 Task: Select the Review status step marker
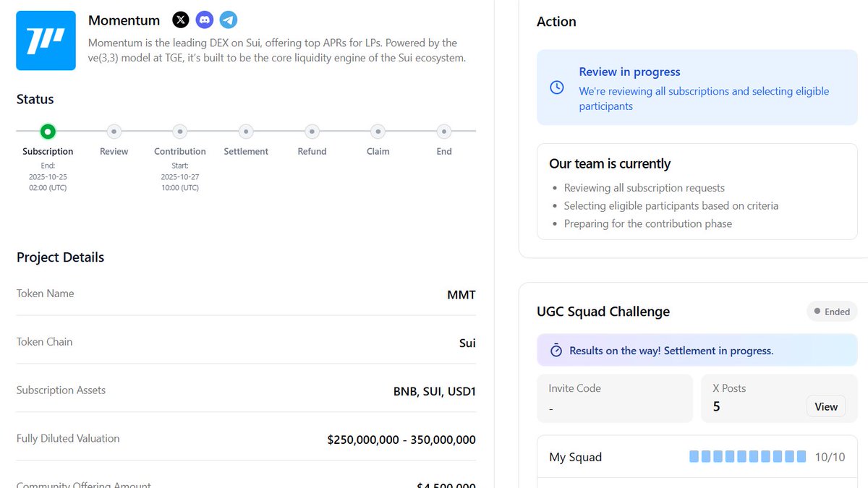114,132
